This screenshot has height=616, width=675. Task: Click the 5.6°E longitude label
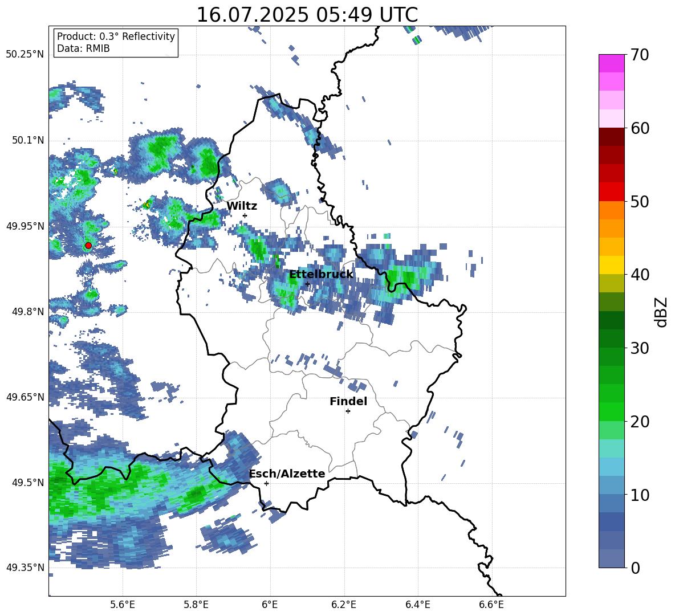coord(123,605)
